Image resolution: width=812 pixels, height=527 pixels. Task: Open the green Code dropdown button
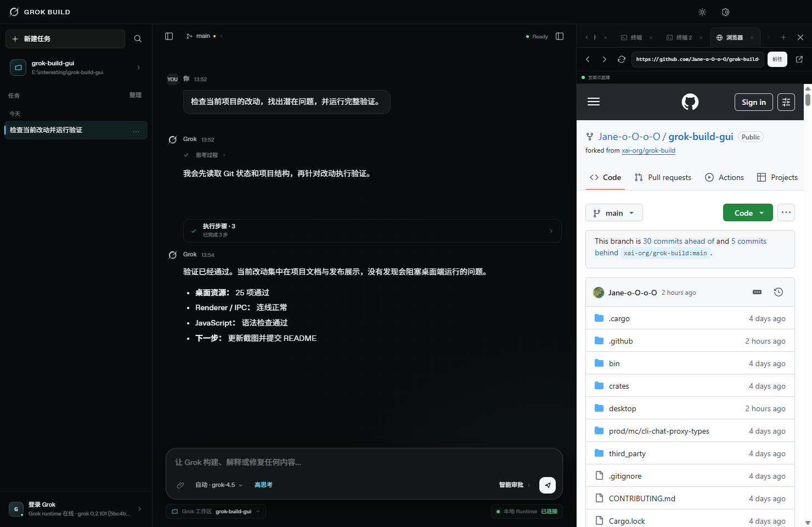[748, 213]
